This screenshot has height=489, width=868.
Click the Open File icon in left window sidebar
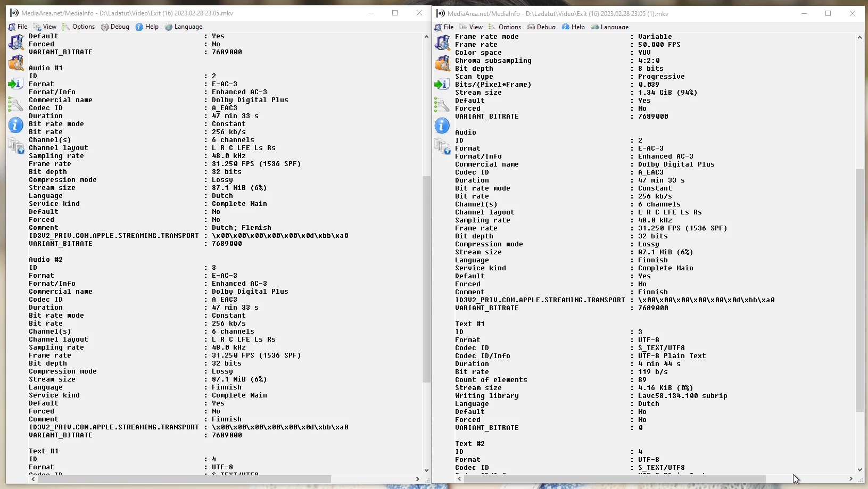(16, 42)
